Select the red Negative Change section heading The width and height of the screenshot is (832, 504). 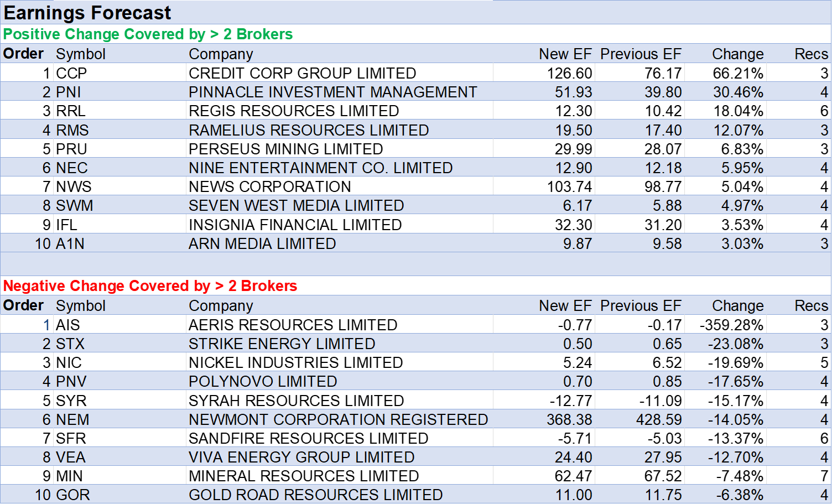click(150, 286)
